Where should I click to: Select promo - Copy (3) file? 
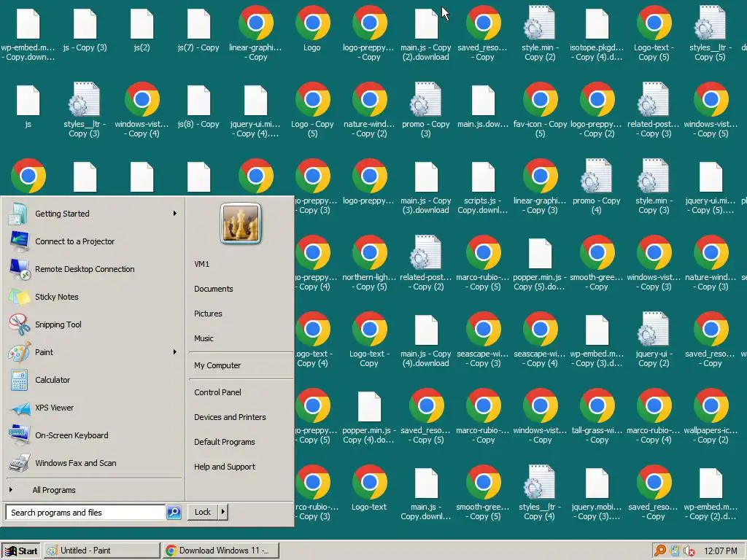point(426,110)
